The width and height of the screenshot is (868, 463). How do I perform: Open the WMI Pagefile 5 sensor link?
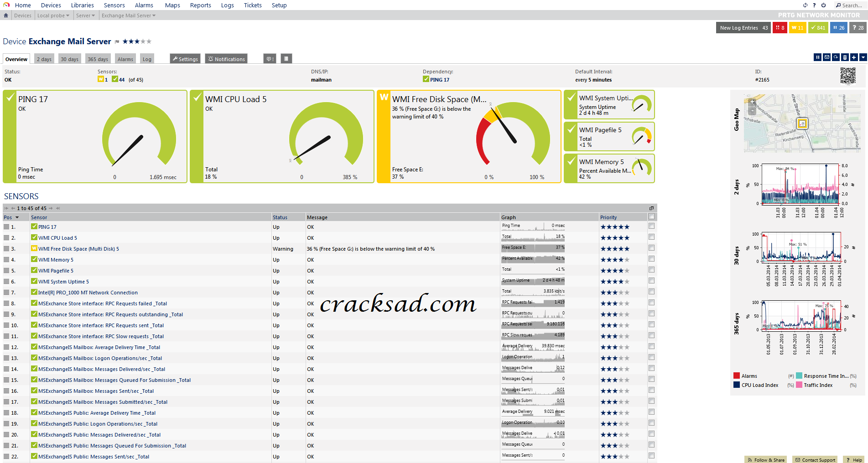click(x=56, y=271)
